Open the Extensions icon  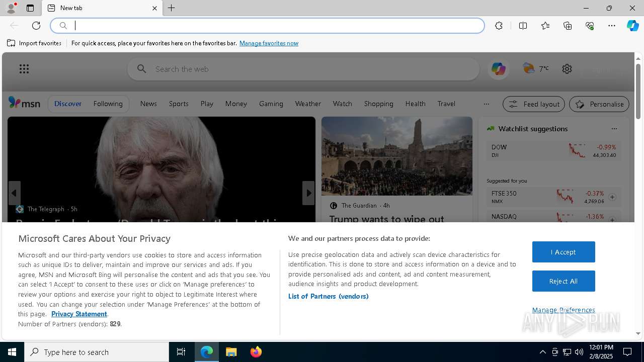(499, 26)
